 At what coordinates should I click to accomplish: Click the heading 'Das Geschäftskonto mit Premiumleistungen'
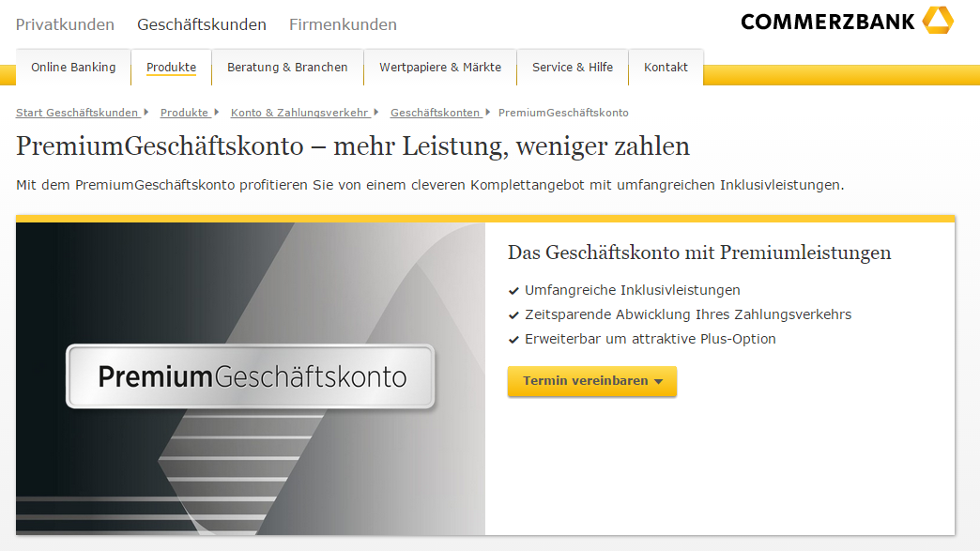[x=699, y=253]
